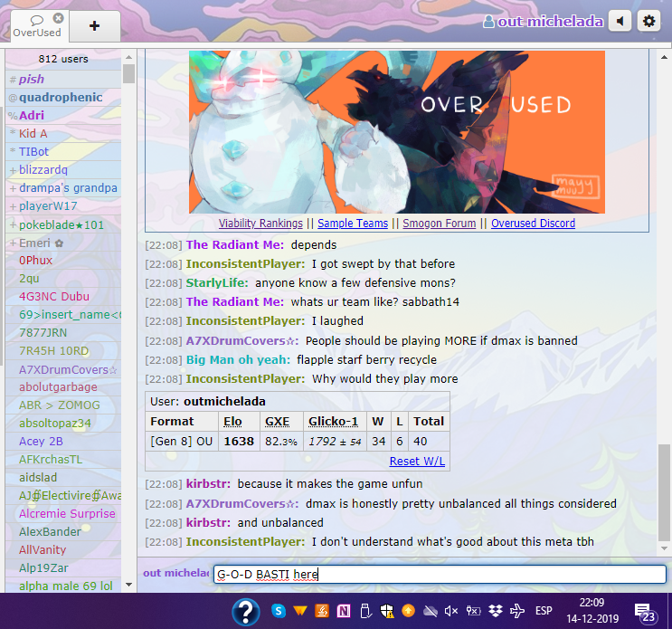The image size is (672, 629).
Task: Mute sound using the speaker button
Action: pyautogui.click(x=620, y=21)
